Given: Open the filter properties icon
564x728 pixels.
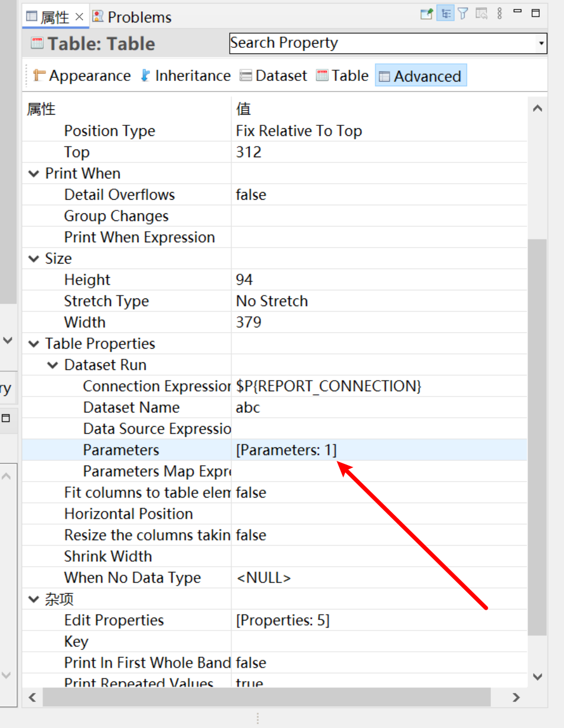Looking at the screenshot, I should [463, 13].
